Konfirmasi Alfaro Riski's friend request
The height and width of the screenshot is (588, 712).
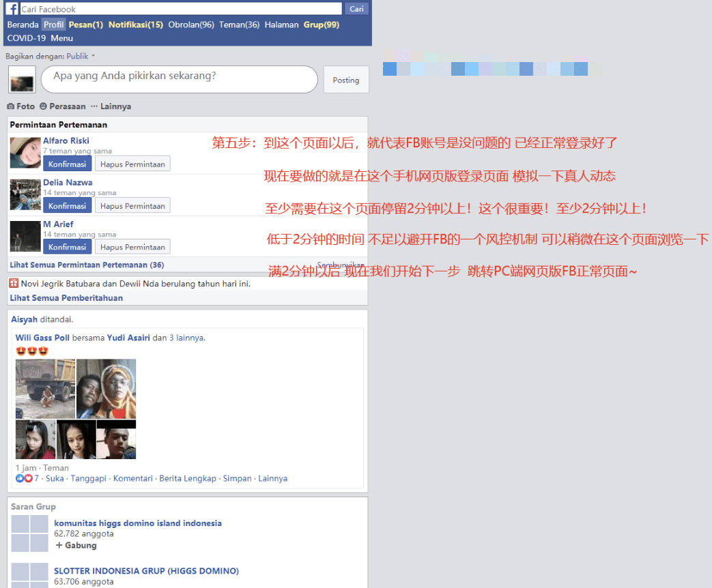click(x=67, y=163)
